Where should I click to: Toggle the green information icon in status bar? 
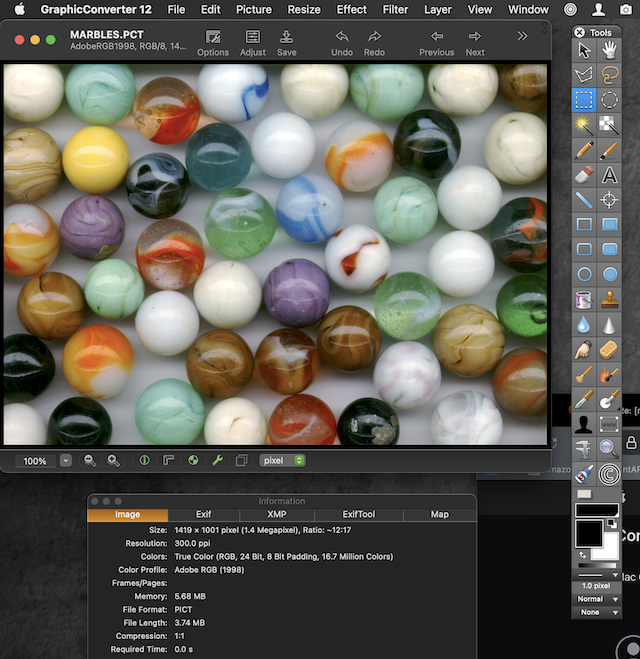click(x=144, y=460)
